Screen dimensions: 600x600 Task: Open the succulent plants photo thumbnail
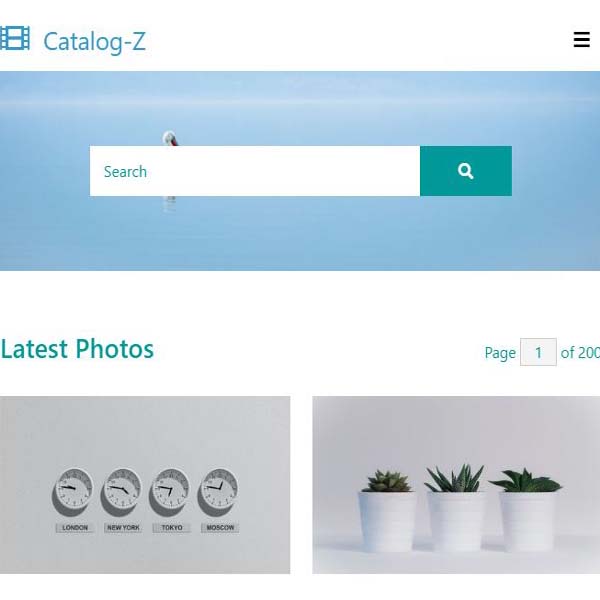[x=456, y=485]
